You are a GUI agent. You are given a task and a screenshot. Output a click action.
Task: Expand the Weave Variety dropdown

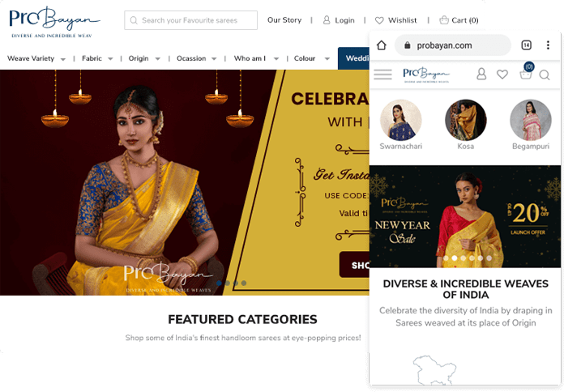pos(36,58)
